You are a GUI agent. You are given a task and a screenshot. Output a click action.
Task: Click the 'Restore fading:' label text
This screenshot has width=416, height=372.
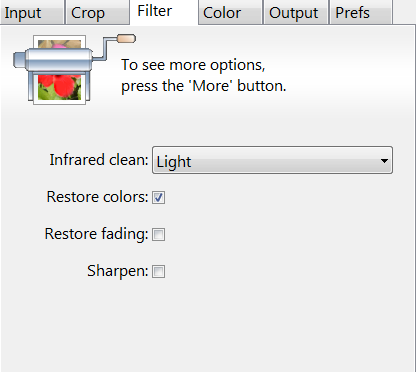point(96,234)
